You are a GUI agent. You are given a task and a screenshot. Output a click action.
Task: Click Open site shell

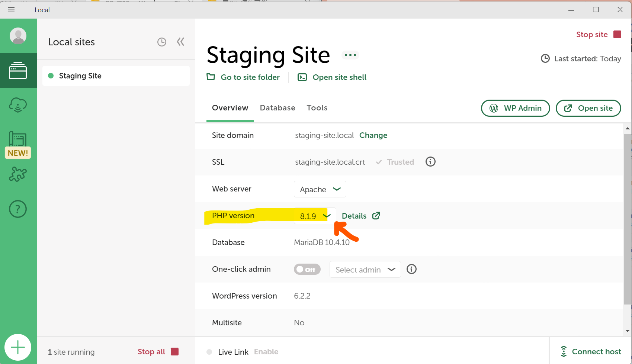coord(332,77)
